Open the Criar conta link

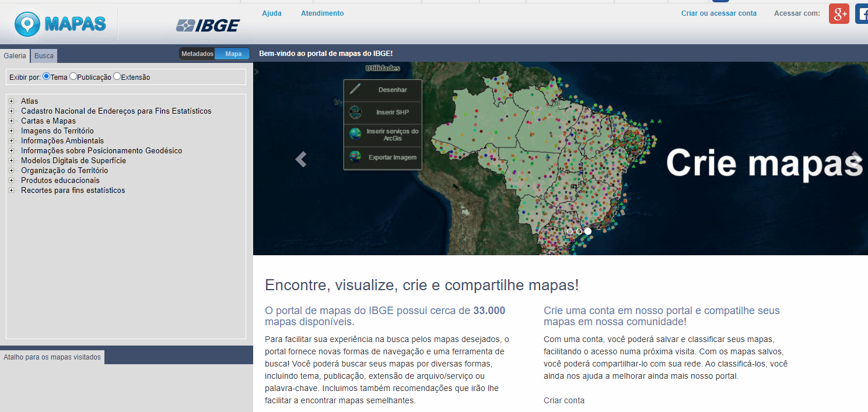[x=563, y=400]
